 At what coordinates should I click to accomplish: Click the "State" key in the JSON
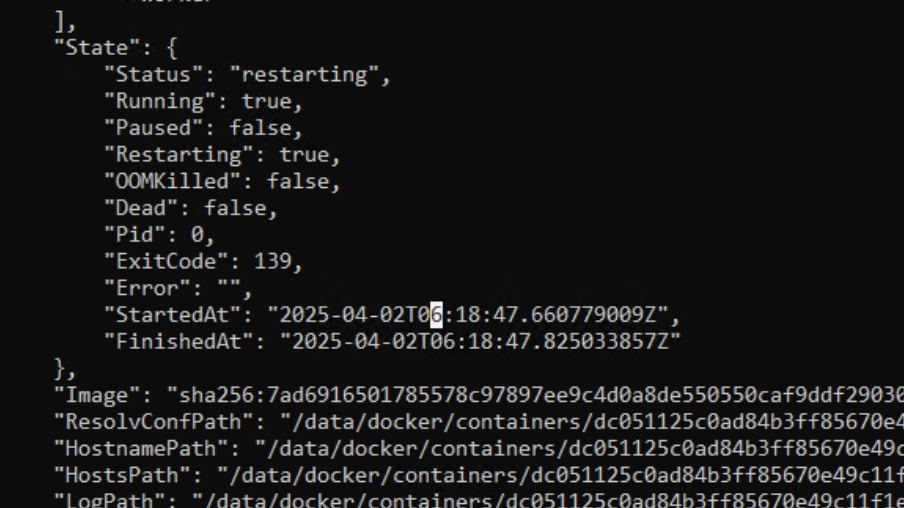tap(96, 48)
